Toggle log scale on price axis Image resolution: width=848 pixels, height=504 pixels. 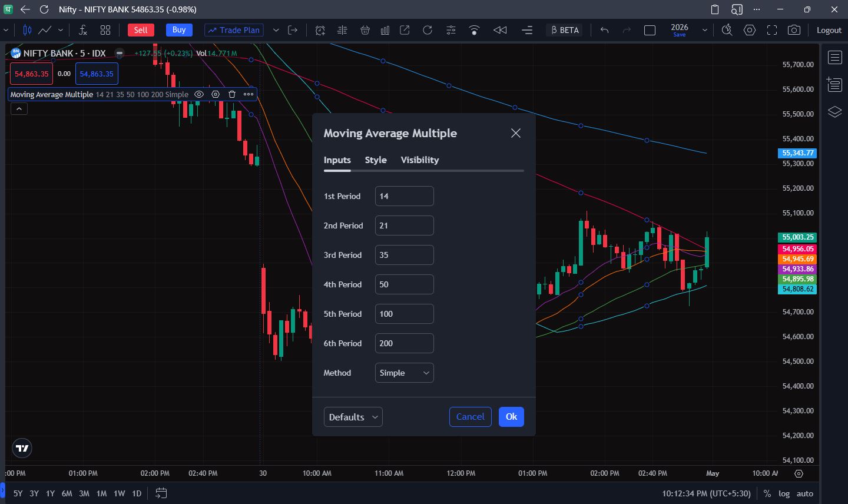click(784, 493)
